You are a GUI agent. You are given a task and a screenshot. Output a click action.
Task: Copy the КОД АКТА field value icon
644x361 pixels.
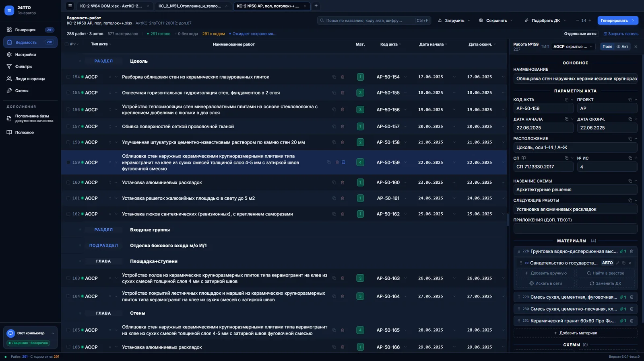click(566, 100)
